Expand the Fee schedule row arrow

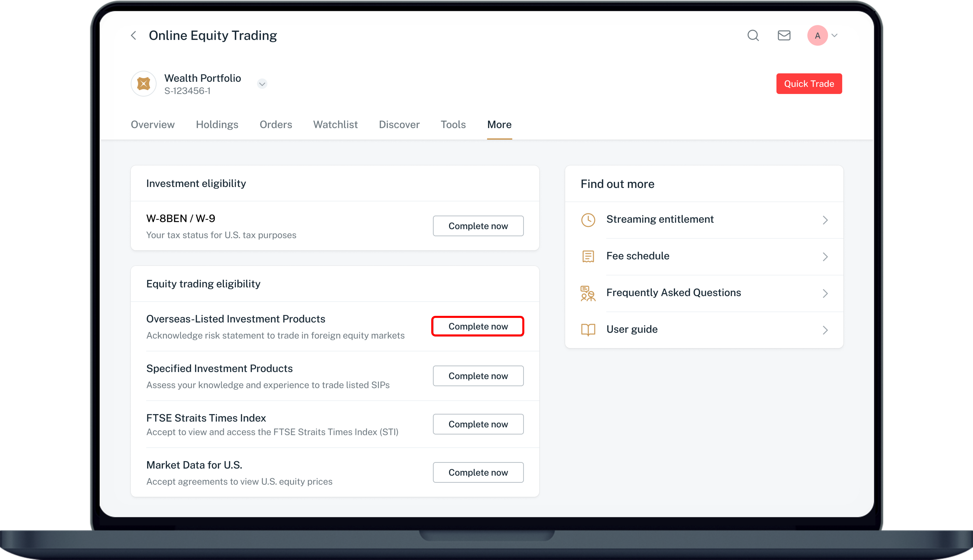tap(825, 257)
